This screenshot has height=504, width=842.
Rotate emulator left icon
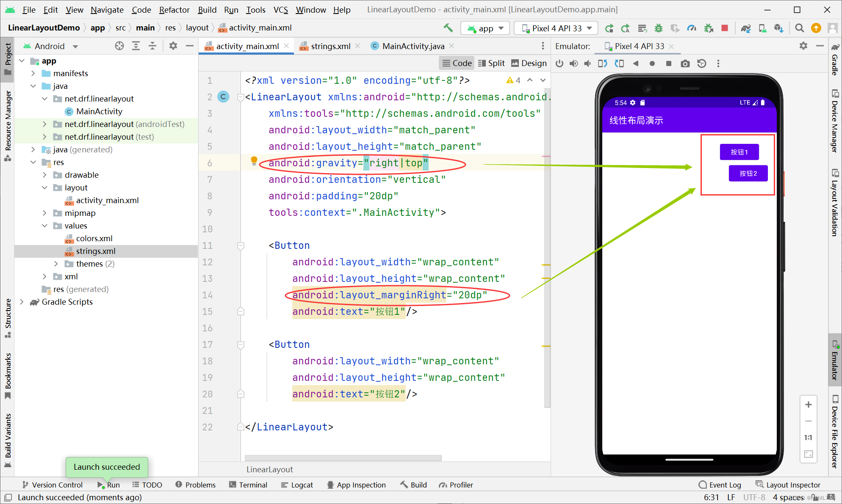pos(602,63)
